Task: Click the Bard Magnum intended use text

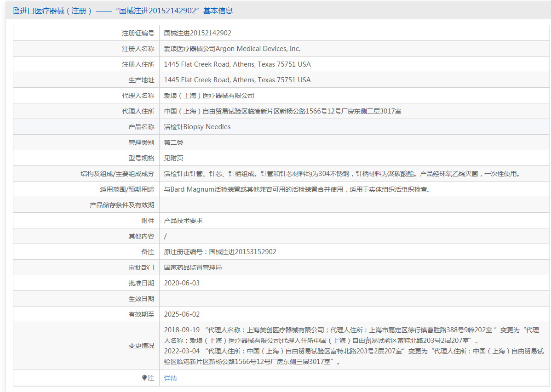Action: [x=297, y=189]
